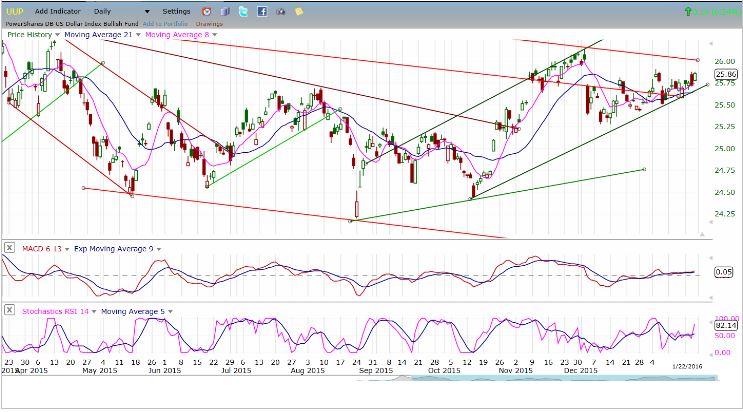Click the 1/22/2016 date label
743x412 pixels.
(x=688, y=366)
